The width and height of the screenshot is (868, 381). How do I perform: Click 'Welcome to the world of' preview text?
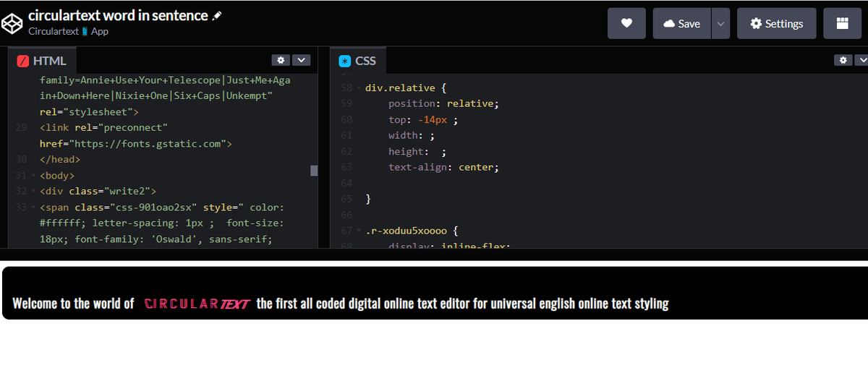(73, 304)
